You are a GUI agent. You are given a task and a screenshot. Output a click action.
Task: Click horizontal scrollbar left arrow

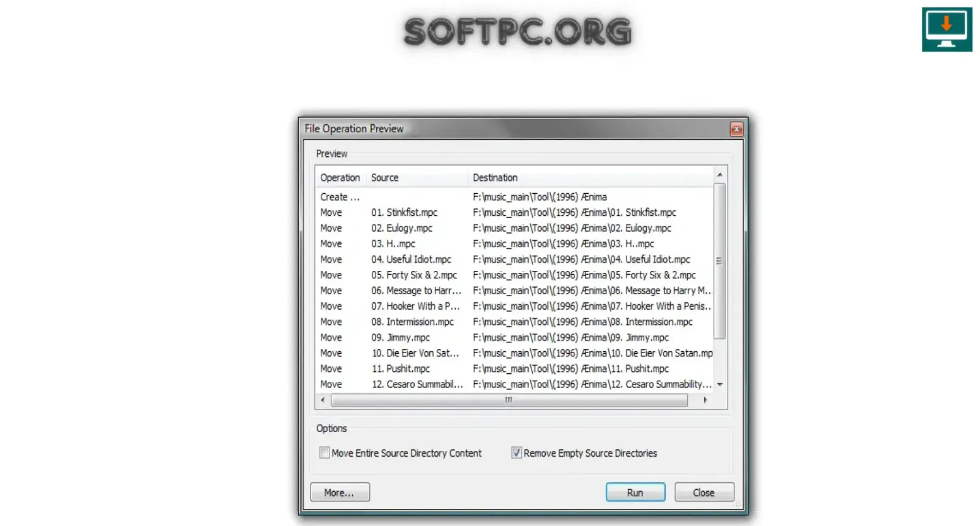pyautogui.click(x=323, y=400)
